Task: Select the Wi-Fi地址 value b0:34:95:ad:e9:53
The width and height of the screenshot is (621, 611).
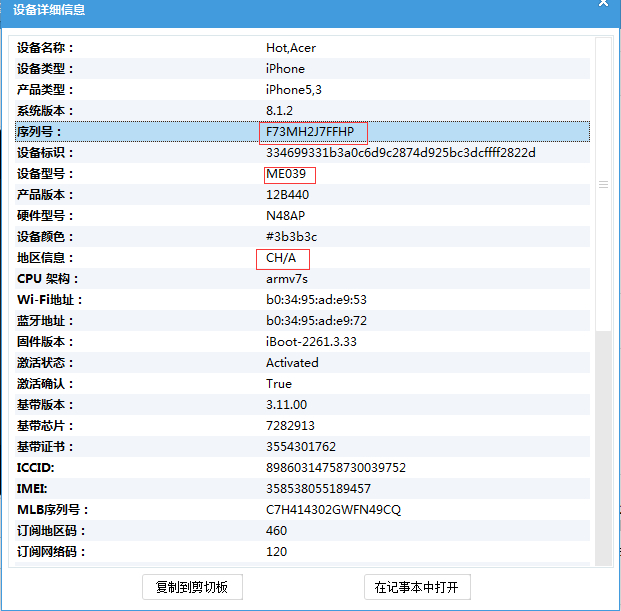Action: (316, 300)
